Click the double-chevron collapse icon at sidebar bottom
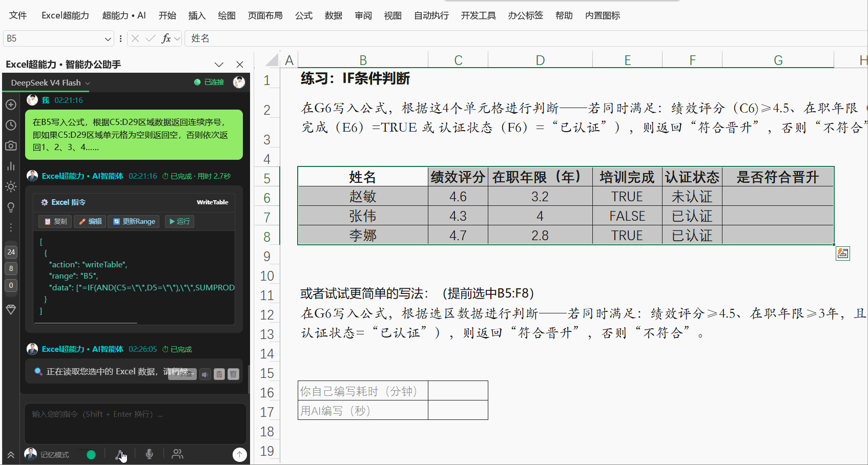Viewport: 868px width, 465px height. pos(11,455)
